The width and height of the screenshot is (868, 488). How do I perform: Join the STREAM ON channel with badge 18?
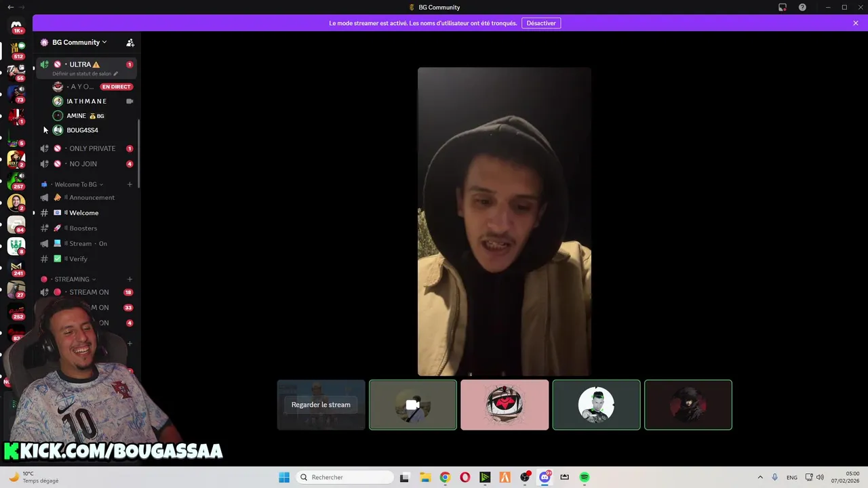pyautogui.click(x=87, y=292)
